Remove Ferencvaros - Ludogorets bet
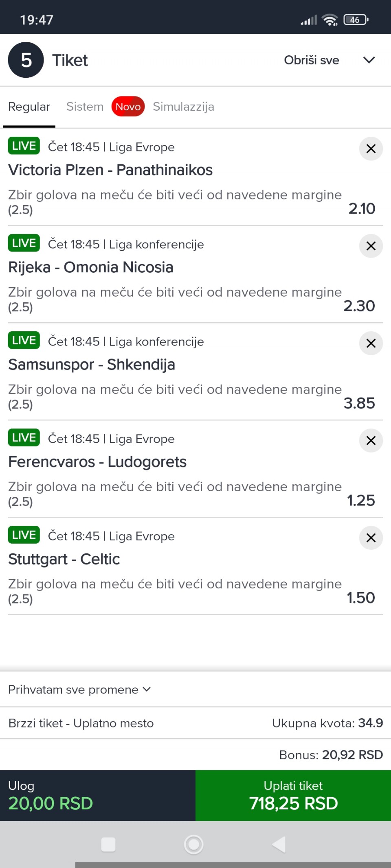This screenshot has height=868, width=391. pyautogui.click(x=371, y=440)
